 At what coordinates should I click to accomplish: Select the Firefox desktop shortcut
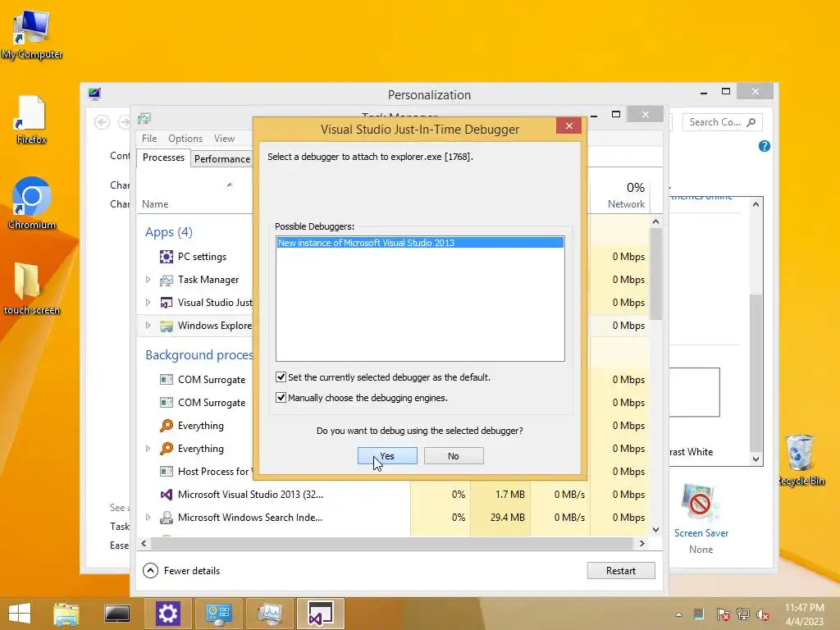point(31,120)
